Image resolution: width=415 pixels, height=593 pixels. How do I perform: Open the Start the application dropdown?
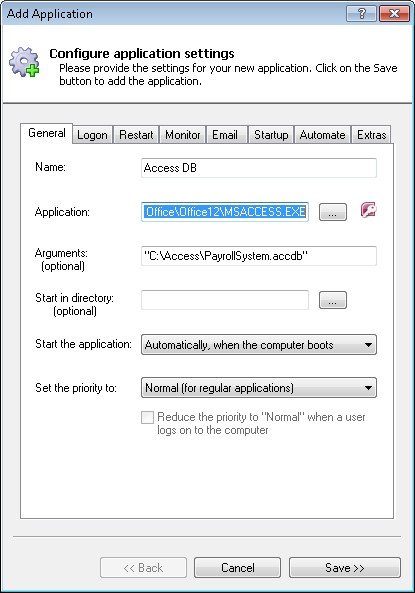[x=259, y=345]
